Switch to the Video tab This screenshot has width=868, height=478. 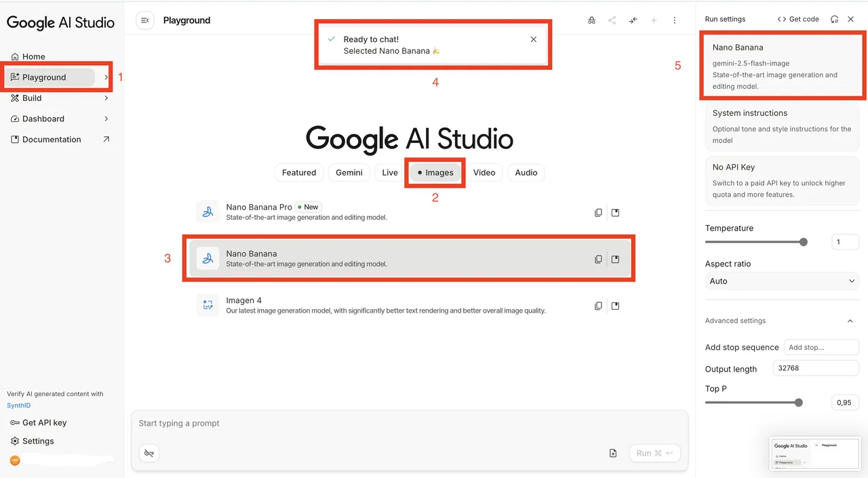pos(484,172)
